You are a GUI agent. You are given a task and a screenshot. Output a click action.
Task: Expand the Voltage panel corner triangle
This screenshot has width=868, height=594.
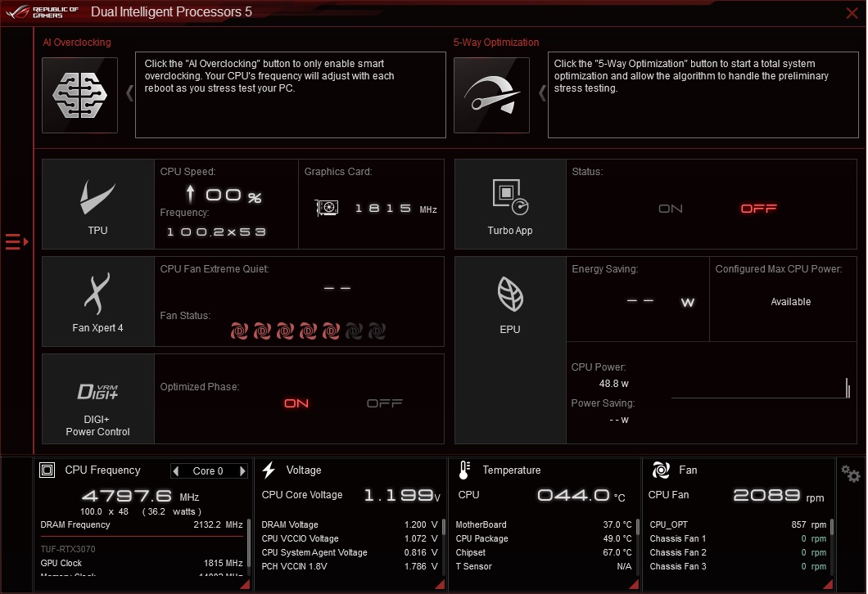click(440, 584)
